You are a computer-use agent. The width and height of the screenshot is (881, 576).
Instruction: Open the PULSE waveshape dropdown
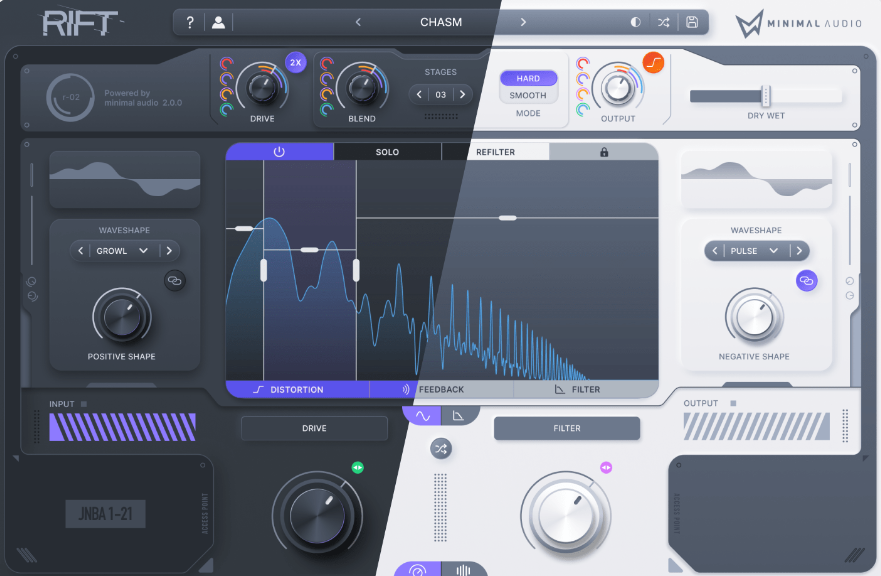tap(754, 251)
